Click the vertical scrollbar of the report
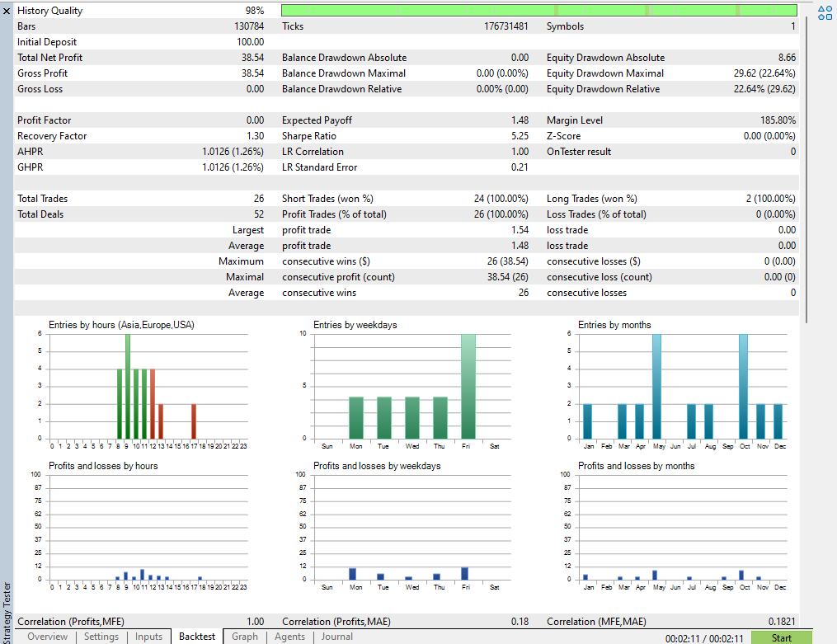This screenshot has width=837, height=644. pos(806,165)
